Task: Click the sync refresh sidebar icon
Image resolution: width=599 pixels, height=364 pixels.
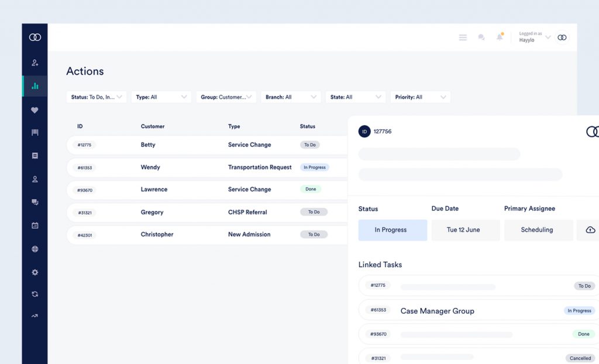Action: coord(35,294)
